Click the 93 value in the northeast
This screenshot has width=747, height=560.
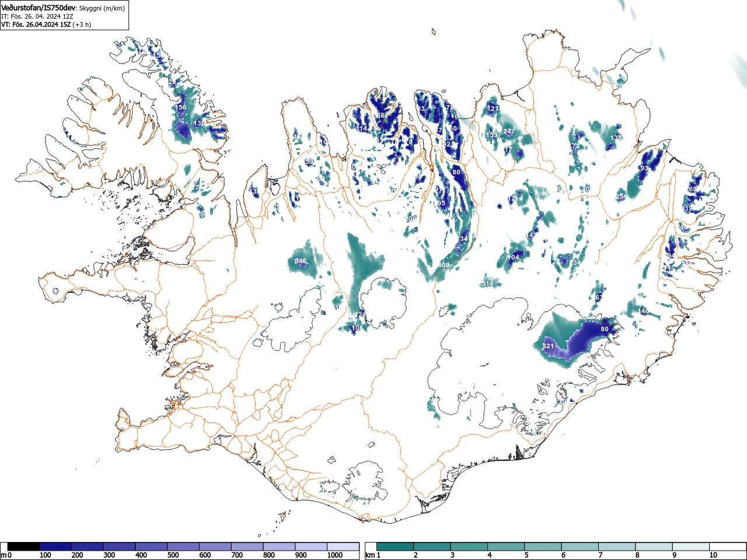pos(644,169)
